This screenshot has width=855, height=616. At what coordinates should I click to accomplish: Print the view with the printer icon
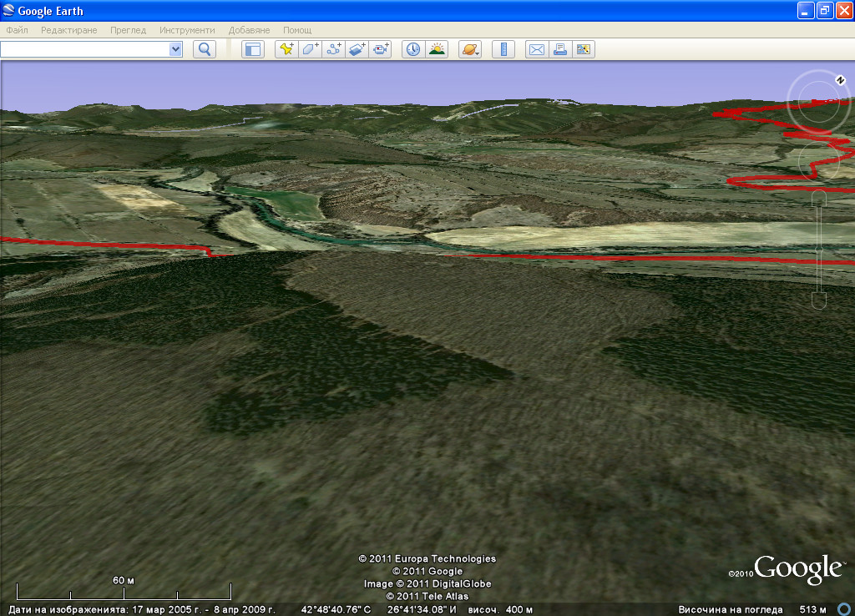pos(560,49)
